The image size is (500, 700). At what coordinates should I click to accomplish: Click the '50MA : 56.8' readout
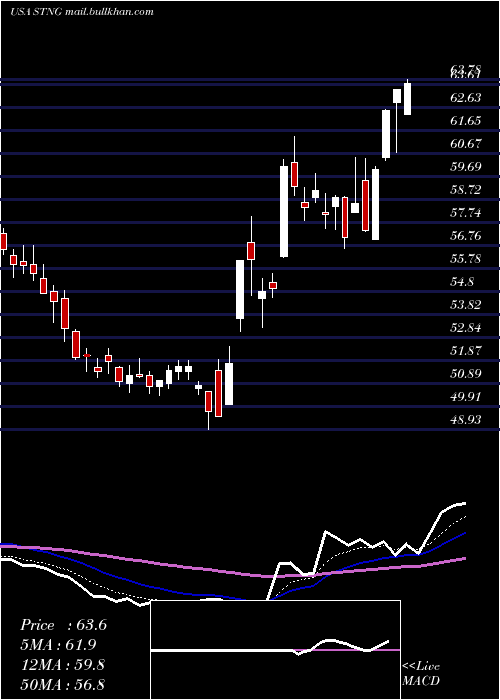click(62, 684)
